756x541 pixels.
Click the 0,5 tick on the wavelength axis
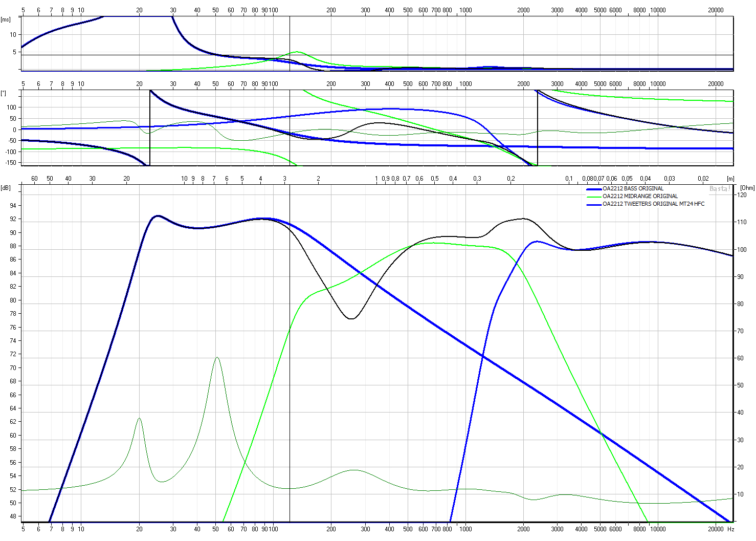point(434,179)
